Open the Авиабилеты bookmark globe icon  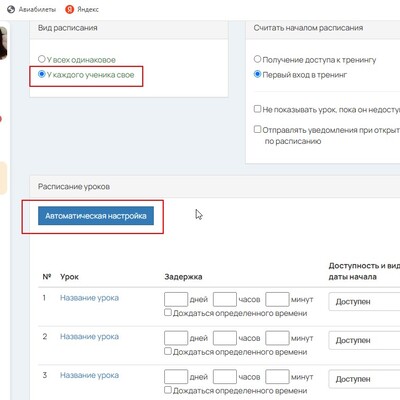pyautogui.click(x=11, y=9)
